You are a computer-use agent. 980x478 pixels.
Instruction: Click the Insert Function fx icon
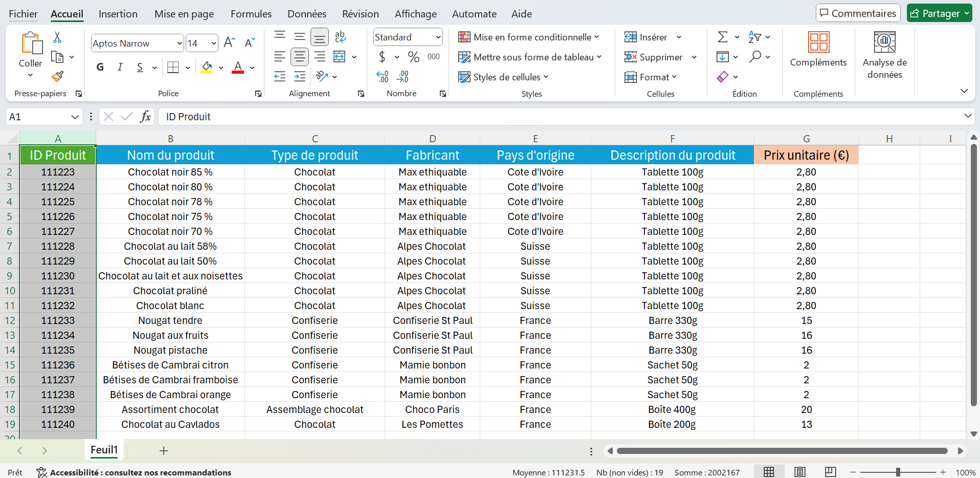[145, 117]
